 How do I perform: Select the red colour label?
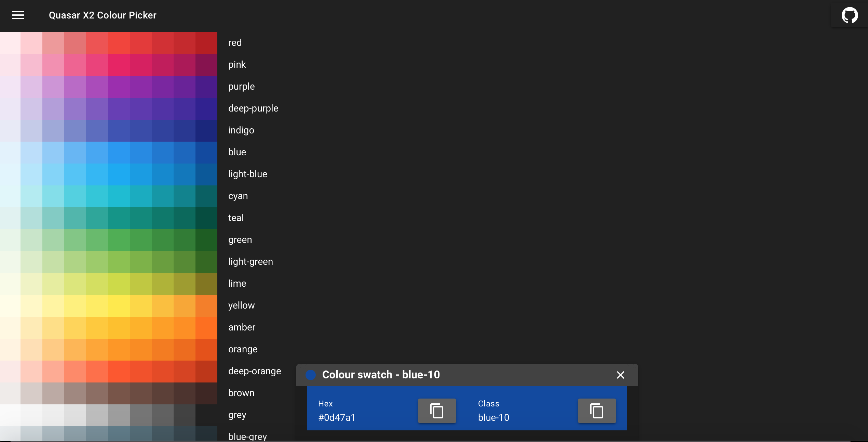tap(235, 42)
